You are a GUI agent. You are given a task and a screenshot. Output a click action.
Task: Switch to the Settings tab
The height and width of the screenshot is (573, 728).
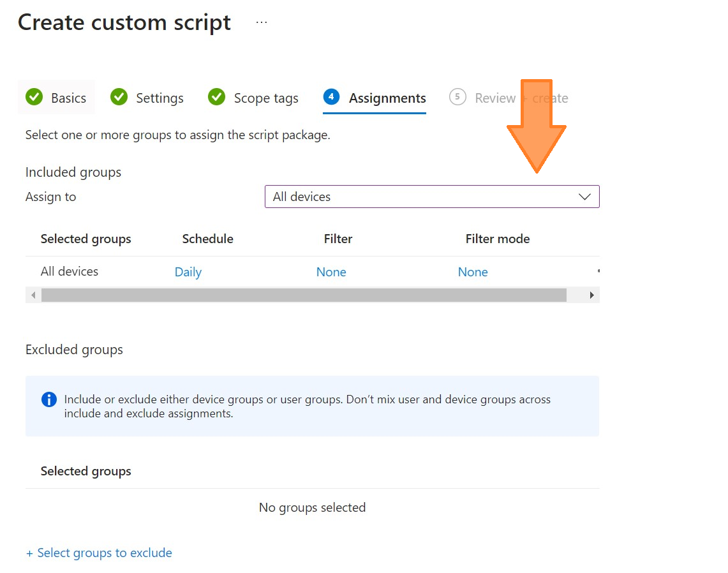coord(160,98)
